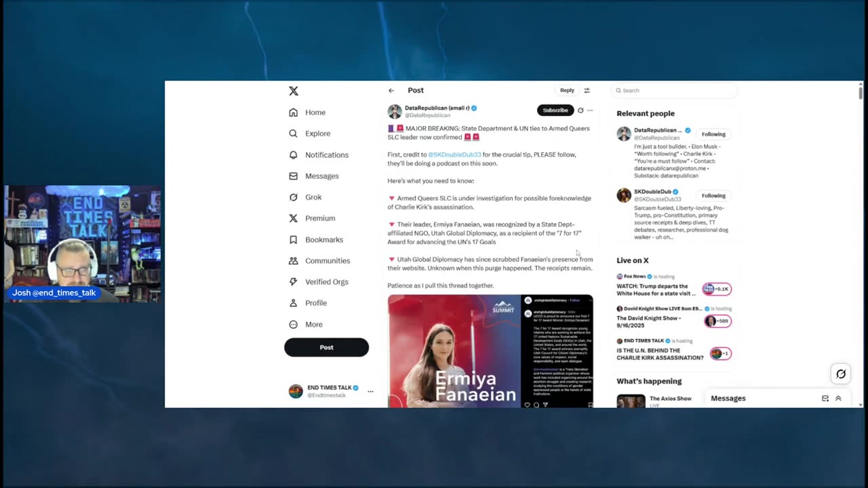Click the Messages envelope icon in sidebar
868x488 pixels.
[x=293, y=176]
